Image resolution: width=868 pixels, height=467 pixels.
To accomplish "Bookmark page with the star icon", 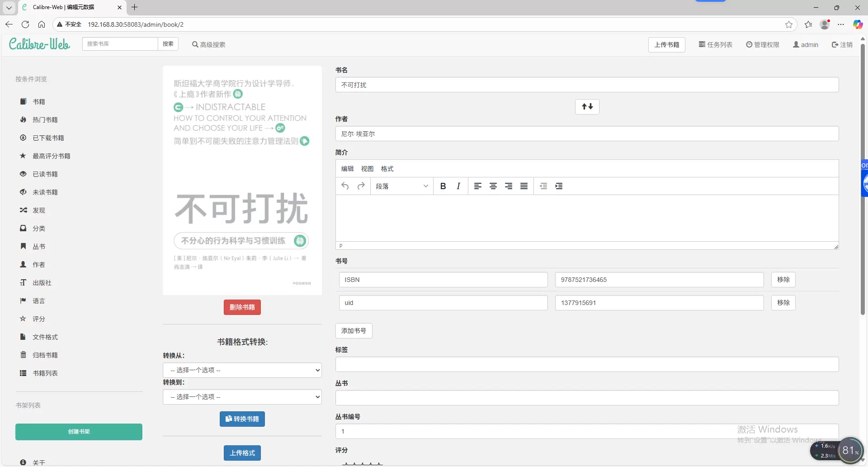I will (789, 24).
